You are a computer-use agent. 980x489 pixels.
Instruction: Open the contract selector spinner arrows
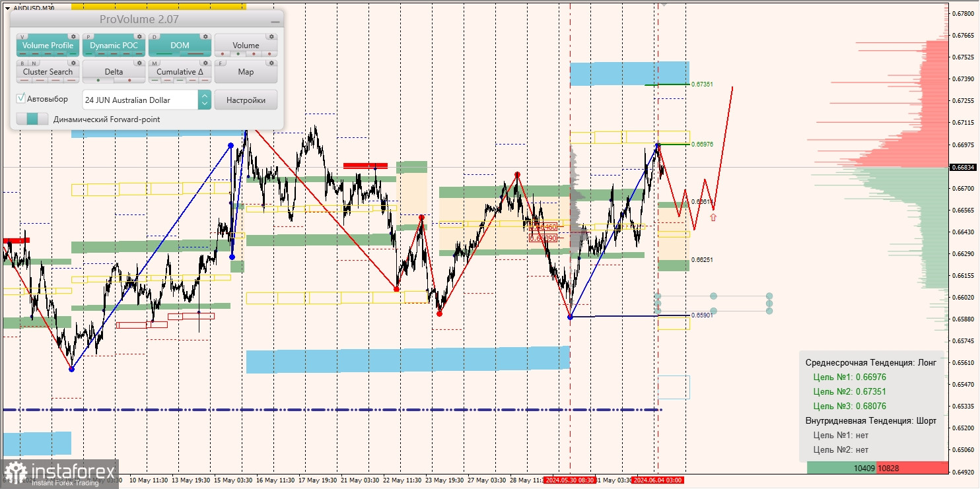[205, 100]
